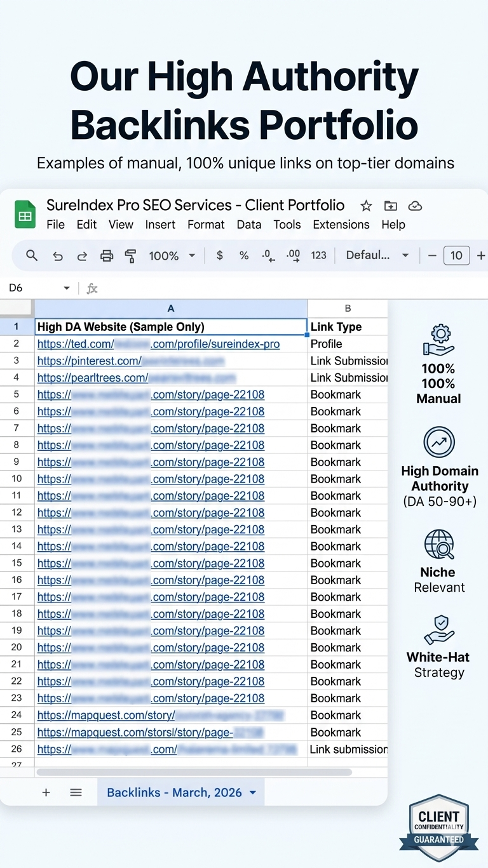This screenshot has height=868, width=488.
Task: Click the horizontal scrollbar below the sheet
Action: tap(194, 772)
